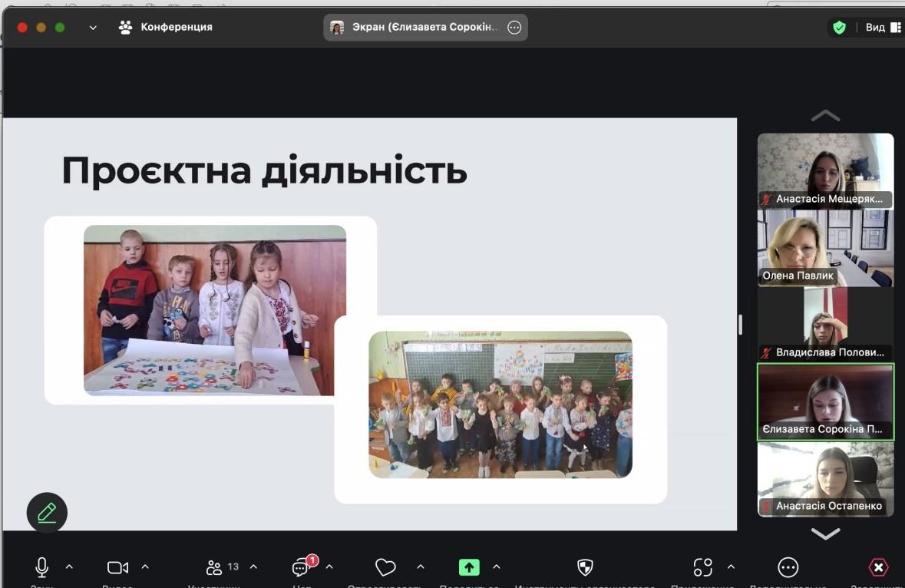The image size is (905, 588).
Task: Send a reaction with the heart icon
Action: point(385,567)
